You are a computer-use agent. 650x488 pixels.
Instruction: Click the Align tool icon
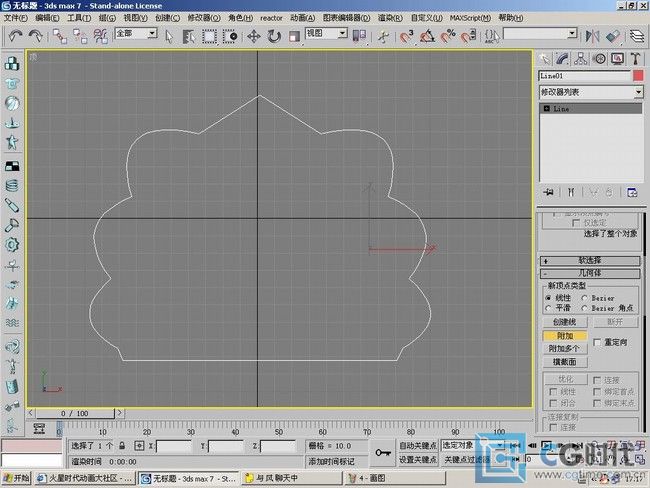(613, 36)
